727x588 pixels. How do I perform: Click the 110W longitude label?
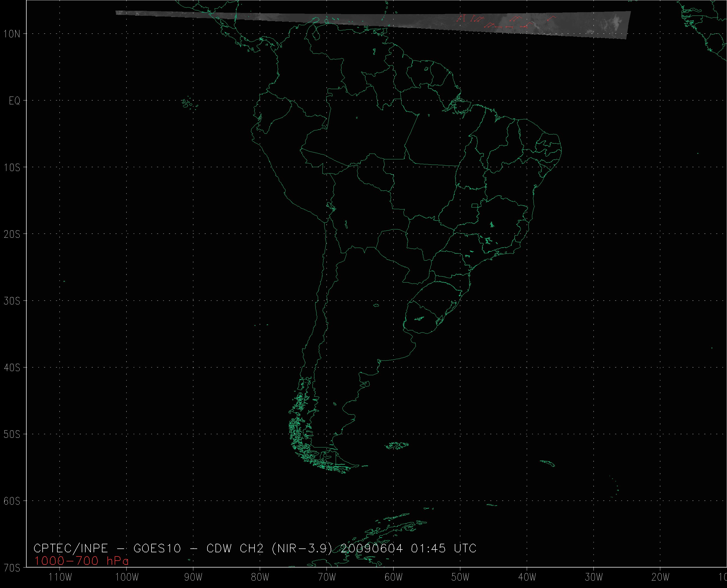(60, 577)
